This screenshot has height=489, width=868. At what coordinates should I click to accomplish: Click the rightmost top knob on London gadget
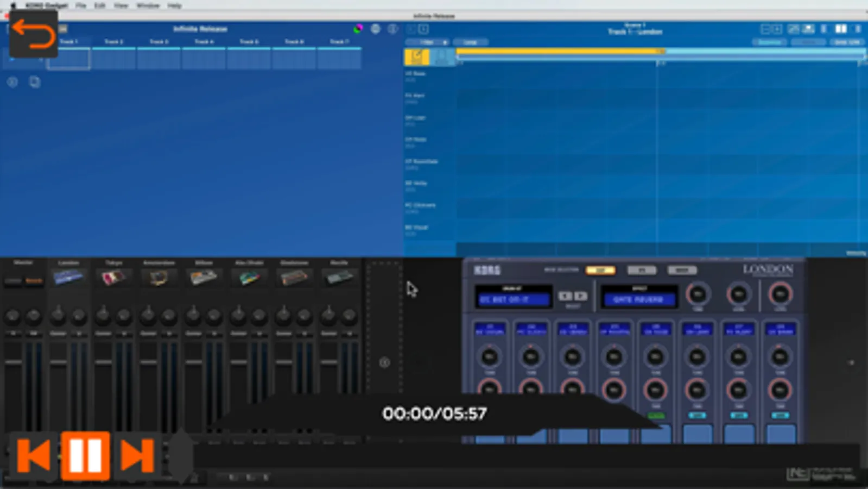click(x=780, y=294)
